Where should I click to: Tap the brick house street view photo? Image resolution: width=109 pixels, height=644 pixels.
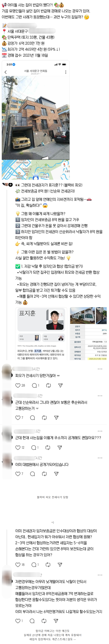pyautogui.click(x=36, y=118)
